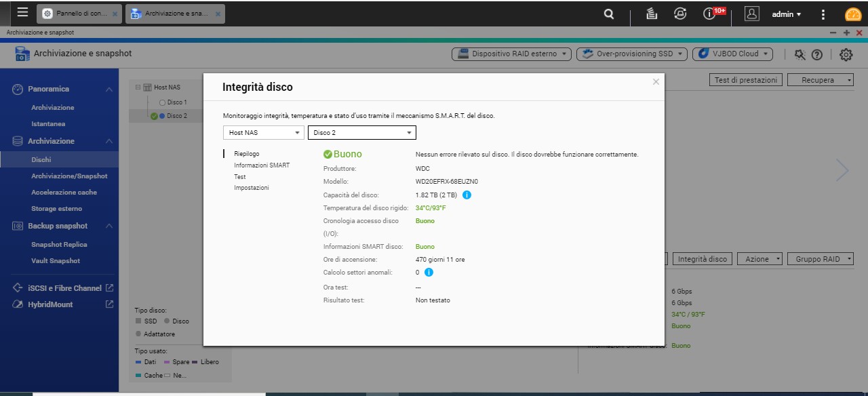Expand the VJBOD Cloud dropdown
Screen dimensions: 868x396
[x=732, y=54]
